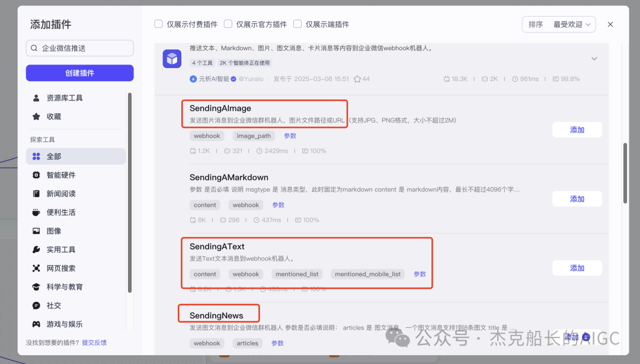Click the 便利生活 cup icon
This screenshot has height=364, width=640.
36,212
